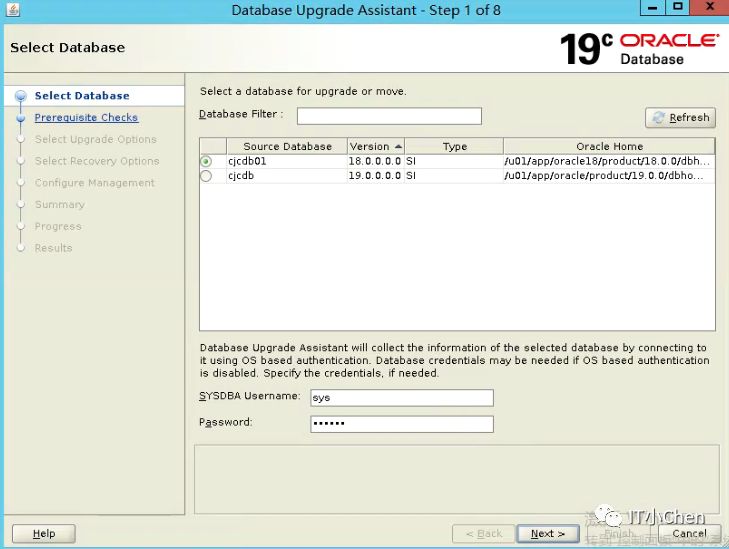Click the Oracle Home column header
This screenshot has width=729, height=549.
coord(609,146)
